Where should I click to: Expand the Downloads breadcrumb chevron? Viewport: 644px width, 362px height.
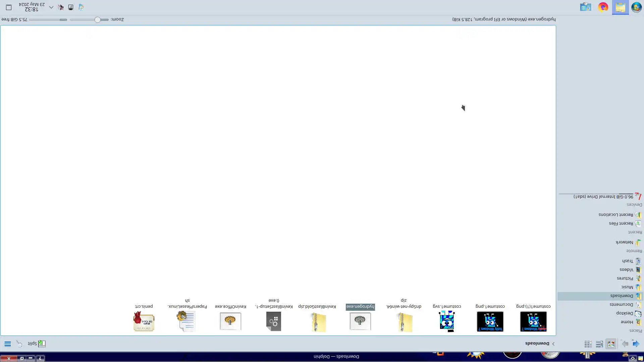point(553,344)
